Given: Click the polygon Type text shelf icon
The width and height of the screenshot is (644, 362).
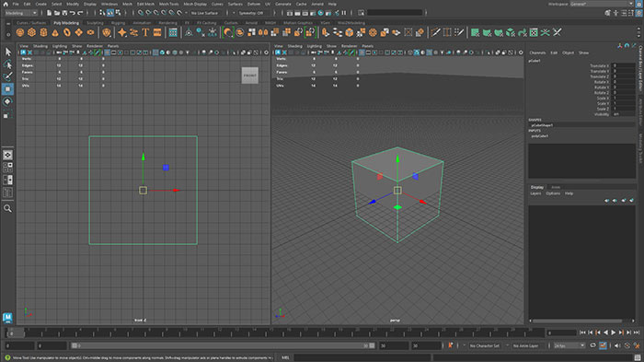Looking at the screenshot, I should coord(145,32).
